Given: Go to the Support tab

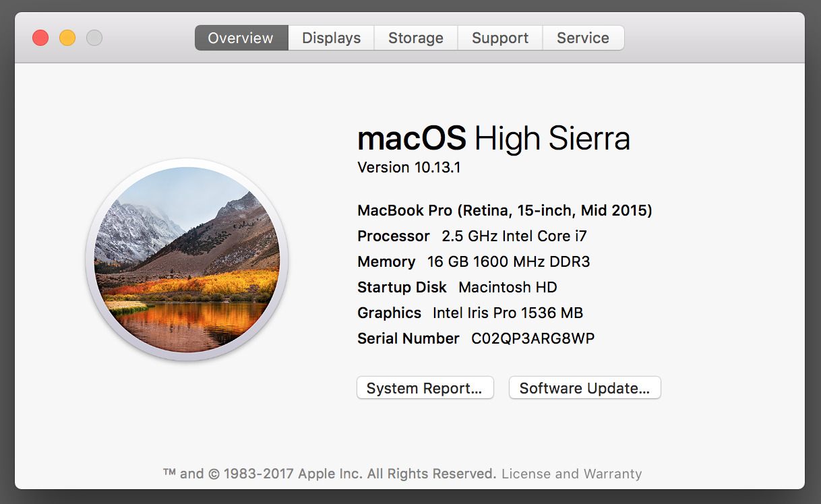Looking at the screenshot, I should 499,38.
